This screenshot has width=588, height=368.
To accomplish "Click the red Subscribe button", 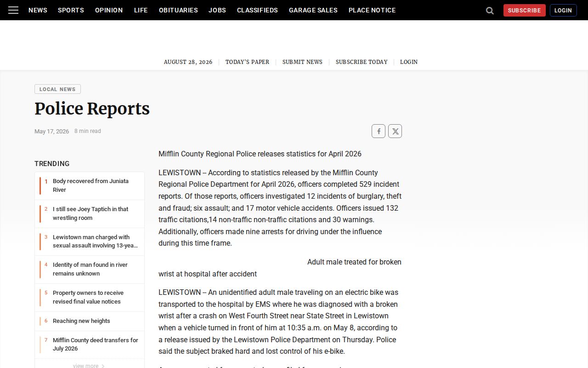I will (524, 10).
